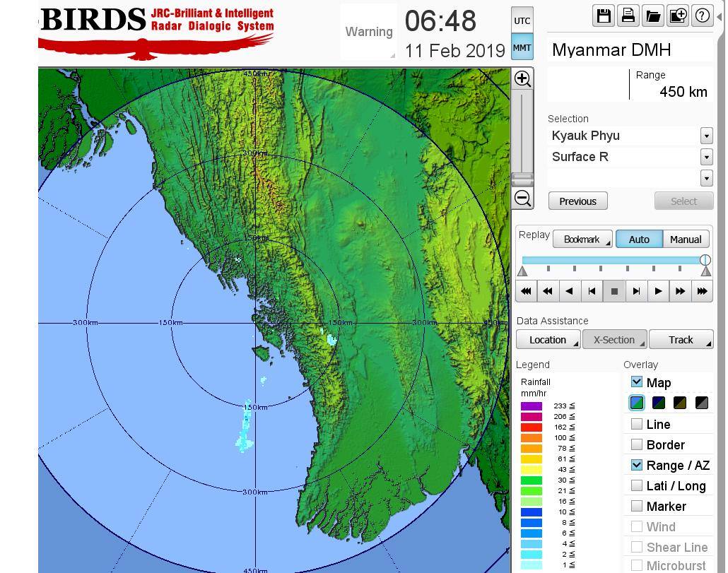Open the Kyauk Phyu site dropdown
Screen dimensions: 728x573
[x=706, y=136]
